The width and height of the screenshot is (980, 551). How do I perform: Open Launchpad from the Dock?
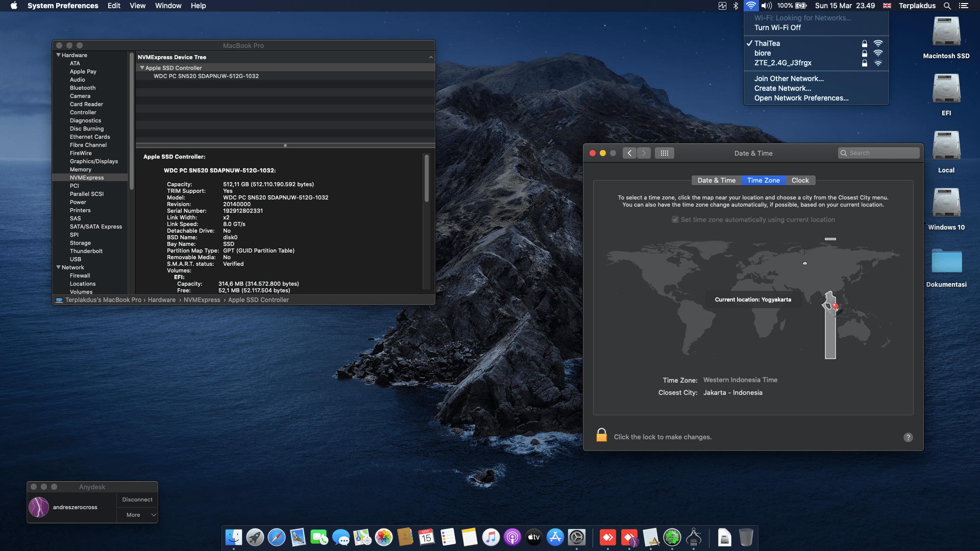click(x=255, y=537)
